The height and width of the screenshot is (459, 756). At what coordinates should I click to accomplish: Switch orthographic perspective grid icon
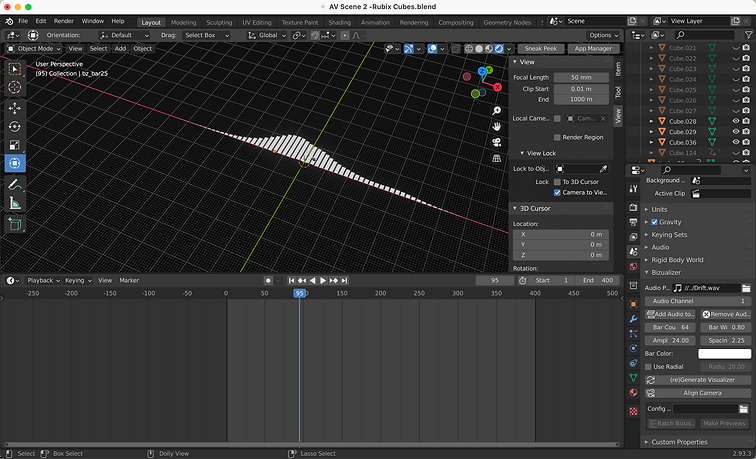[497, 158]
